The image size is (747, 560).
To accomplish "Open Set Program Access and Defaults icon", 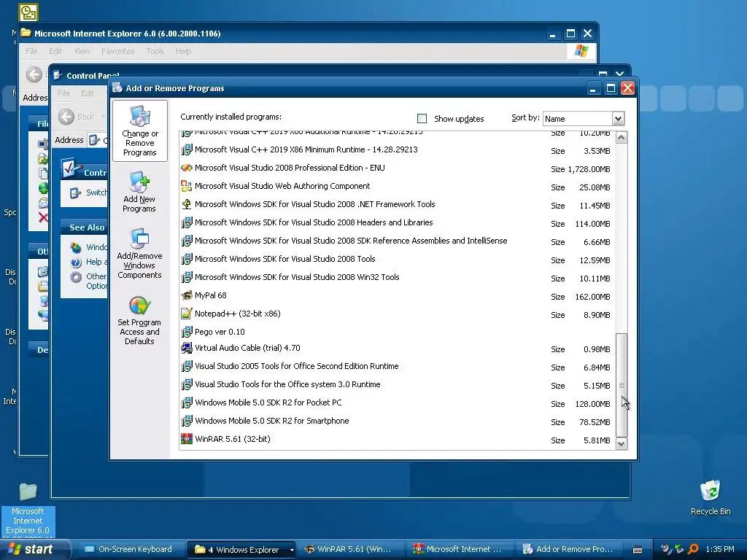I will [x=139, y=321].
